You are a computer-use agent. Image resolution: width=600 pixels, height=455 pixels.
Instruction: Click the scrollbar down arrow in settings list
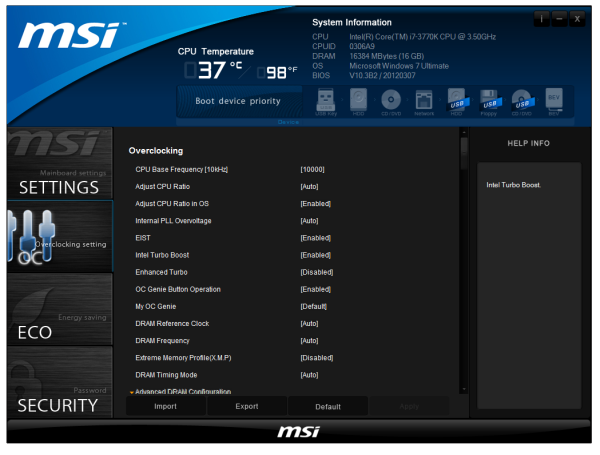pos(464,389)
